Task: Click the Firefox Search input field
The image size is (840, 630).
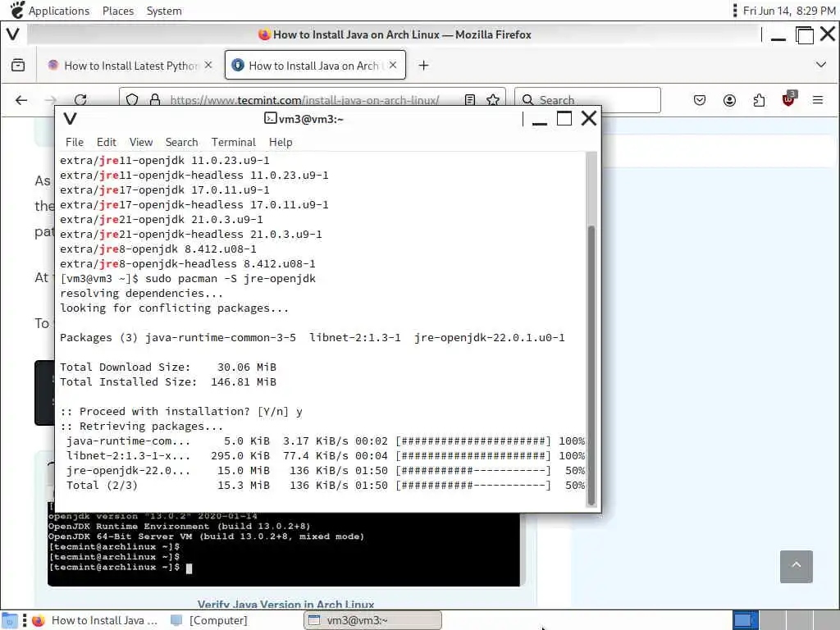Action: pyautogui.click(x=587, y=100)
